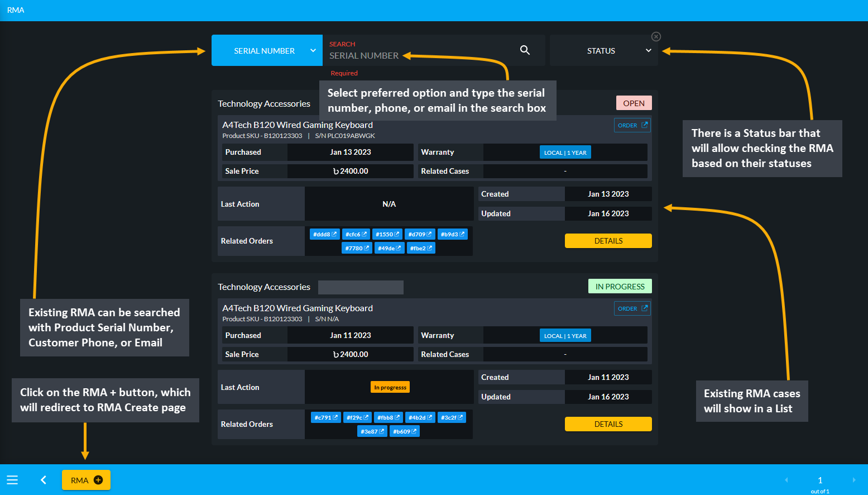The image size is (868, 495).
Task: Open related order #fbe2
Action: tap(421, 248)
